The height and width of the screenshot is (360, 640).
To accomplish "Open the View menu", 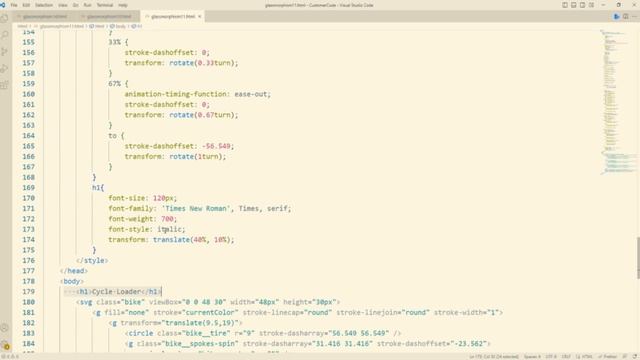I will coord(62,5).
